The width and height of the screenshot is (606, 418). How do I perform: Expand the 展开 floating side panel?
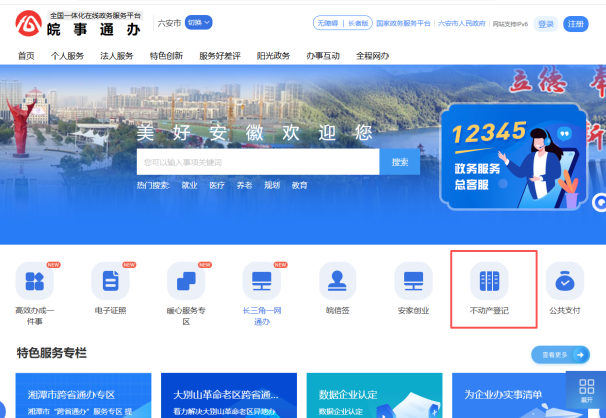coord(585,389)
